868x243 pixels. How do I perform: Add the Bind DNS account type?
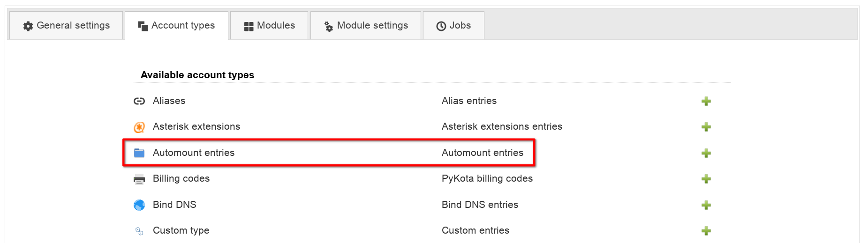(x=706, y=205)
